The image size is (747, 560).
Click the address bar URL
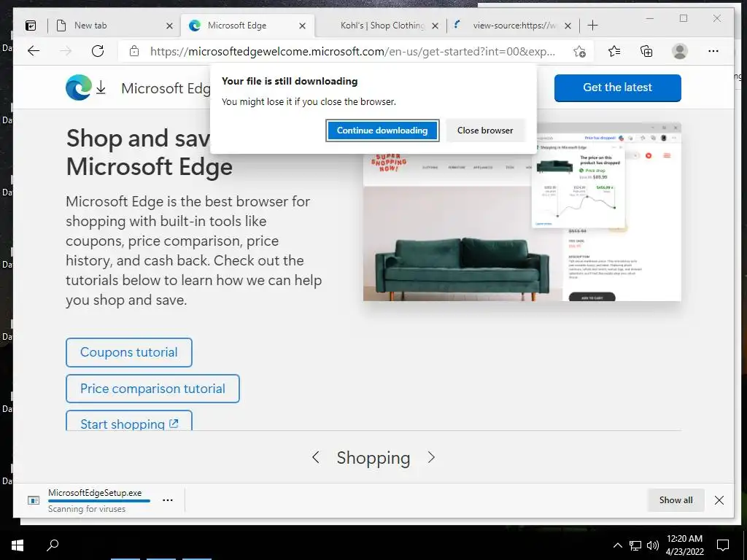coord(352,52)
